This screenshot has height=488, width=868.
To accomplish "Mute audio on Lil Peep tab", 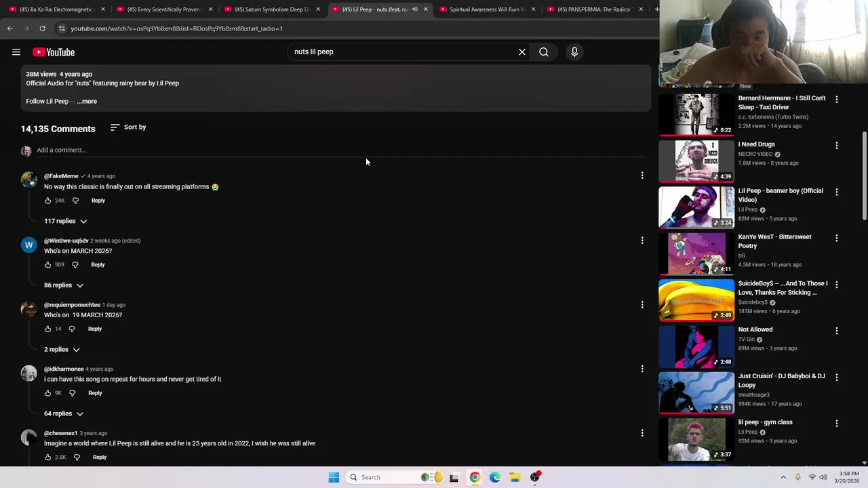I will tap(414, 9).
